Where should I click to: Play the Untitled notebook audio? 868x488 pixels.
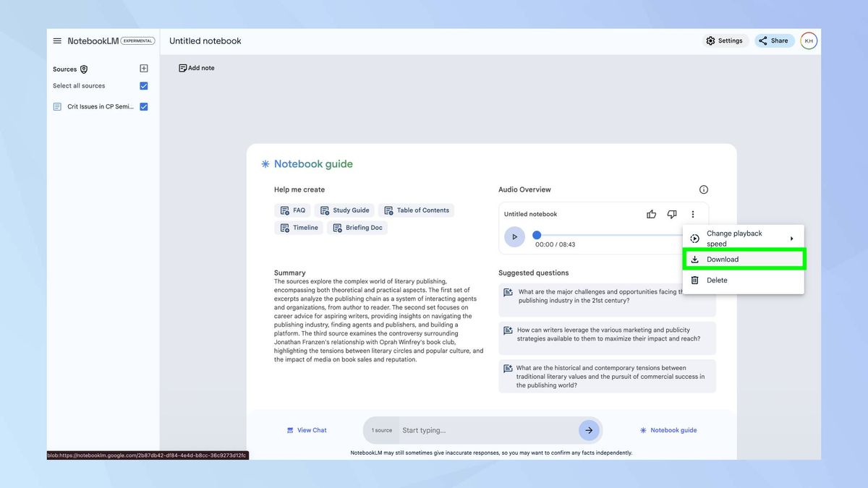pos(514,236)
